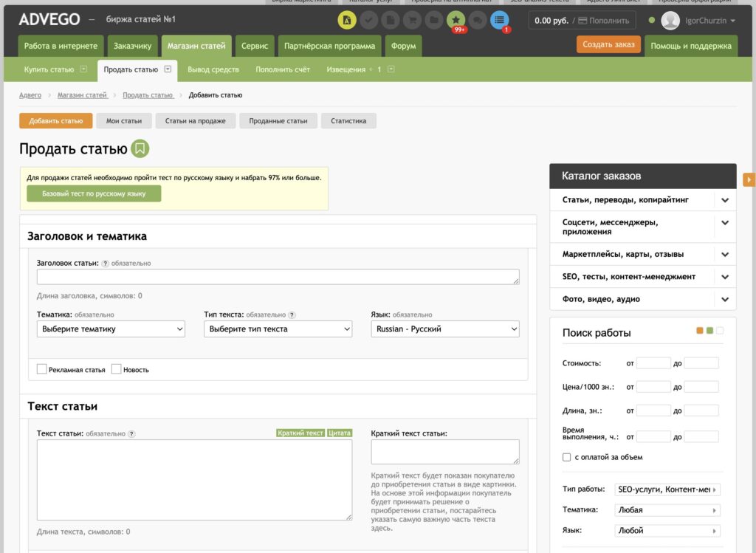Open Партнёрская программа menu
Screen dimensions: 756x553
pyautogui.click(x=329, y=46)
